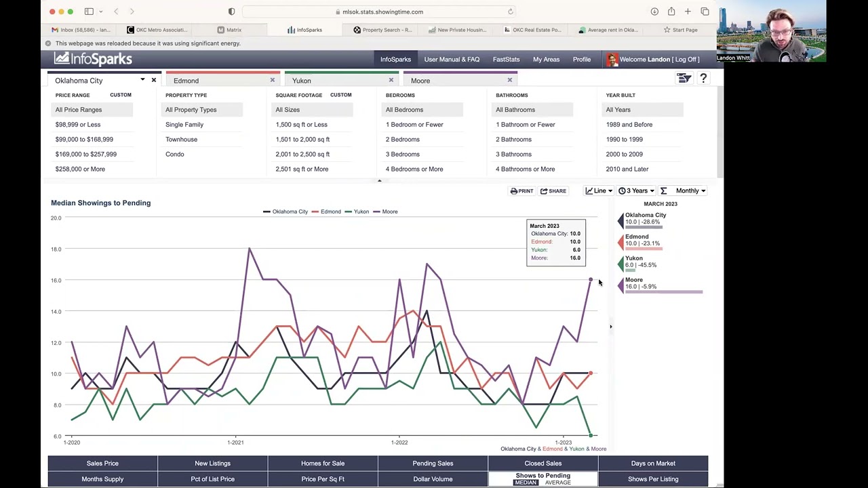Open My Areas in the top navigation

(x=546, y=60)
